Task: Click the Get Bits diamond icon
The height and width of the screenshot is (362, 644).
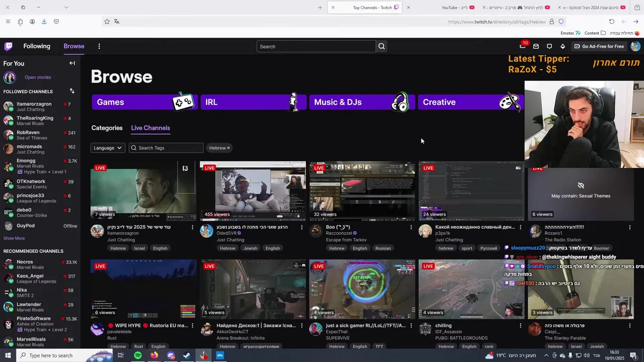Action: pos(562,46)
